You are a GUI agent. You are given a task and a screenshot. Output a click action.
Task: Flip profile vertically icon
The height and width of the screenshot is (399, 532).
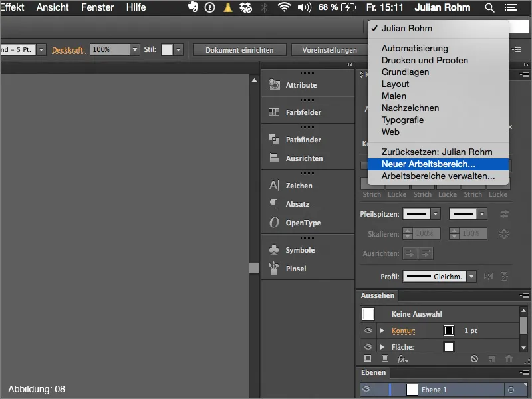[x=505, y=276]
